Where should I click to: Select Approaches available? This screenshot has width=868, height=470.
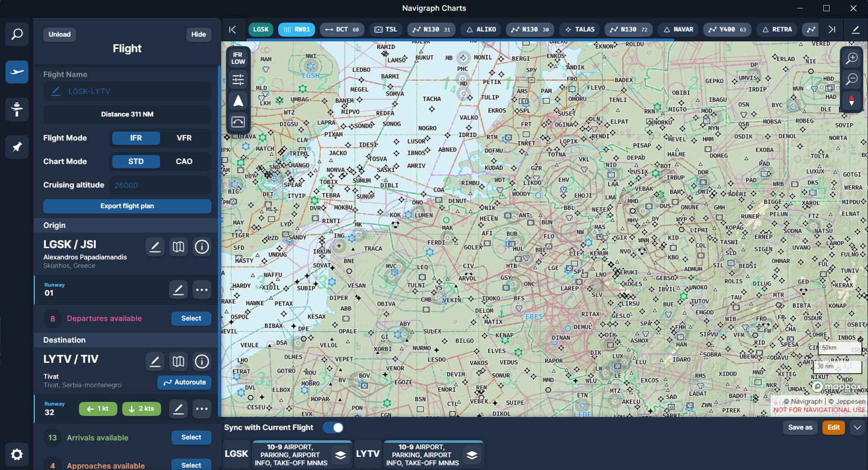tap(191, 464)
